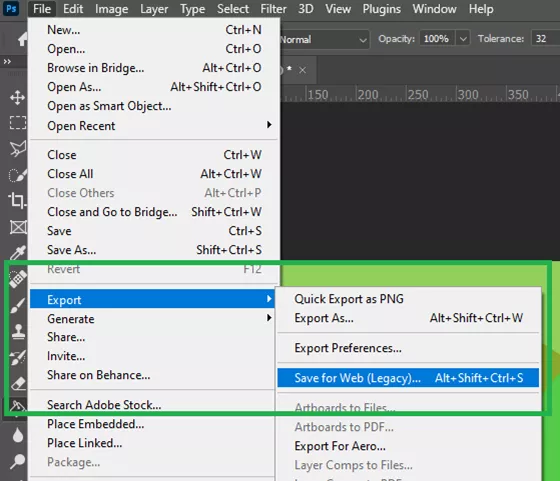Screen dimensions: 560x481
Task: Select the Brush tool
Action: click(x=17, y=305)
